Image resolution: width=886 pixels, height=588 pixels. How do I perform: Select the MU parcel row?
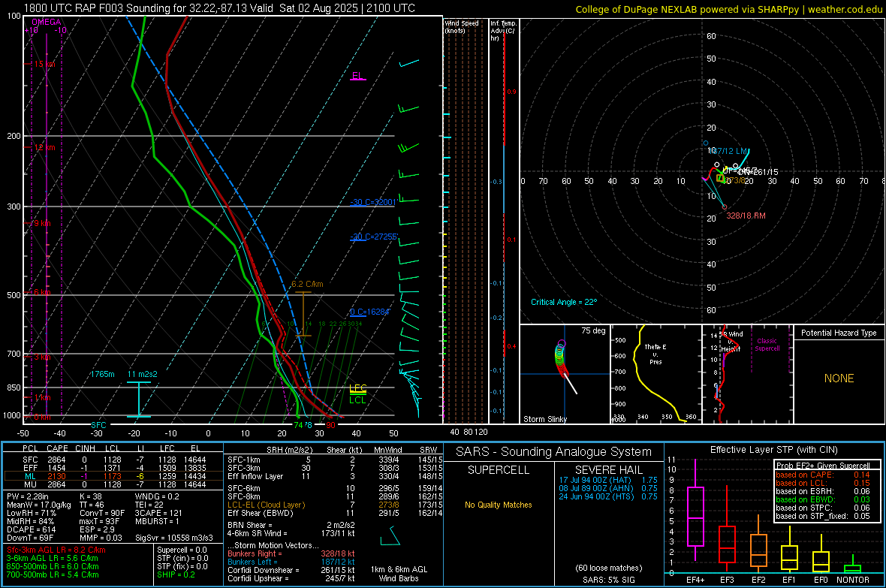(x=113, y=484)
